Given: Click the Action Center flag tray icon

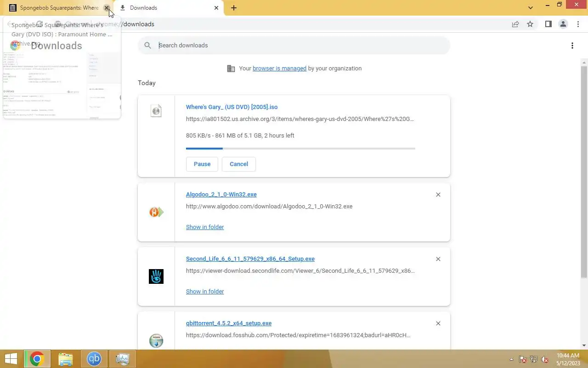Looking at the screenshot, I should point(523,359).
